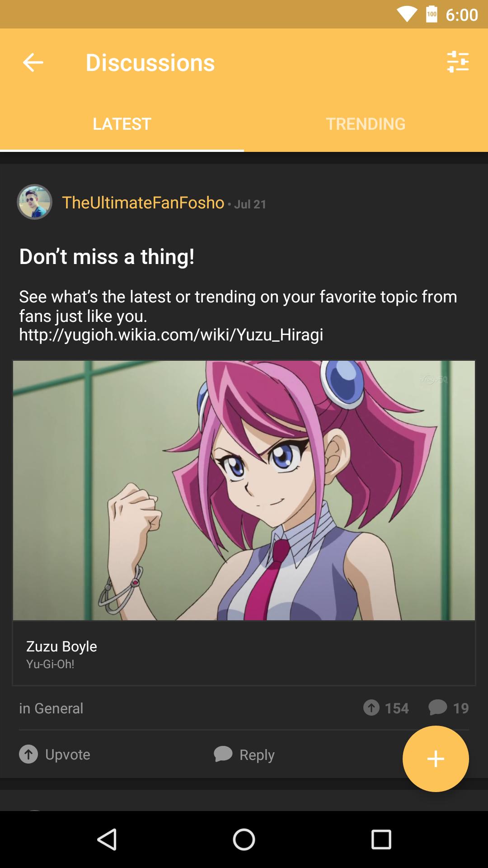The width and height of the screenshot is (488, 868).
Task: Tap the upvote arrow icon showing 154
Action: tap(371, 708)
